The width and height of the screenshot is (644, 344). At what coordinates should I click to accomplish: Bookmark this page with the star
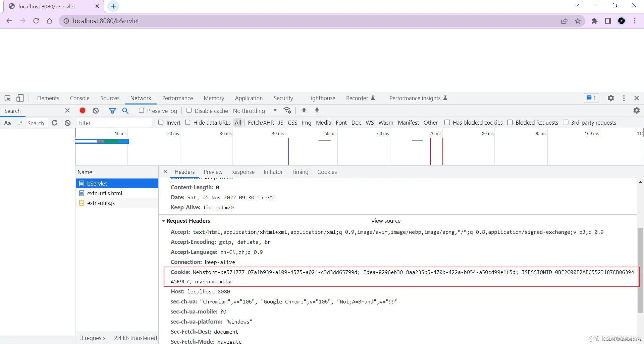pyautogui.click(x=578, y=21)
